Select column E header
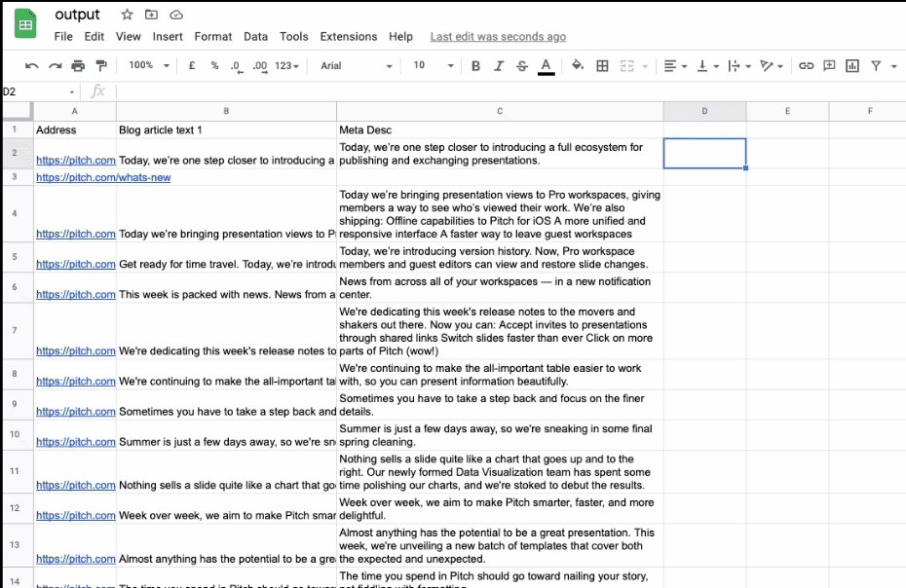Screen dimensions: 906x588 click(x=787, y=111)
